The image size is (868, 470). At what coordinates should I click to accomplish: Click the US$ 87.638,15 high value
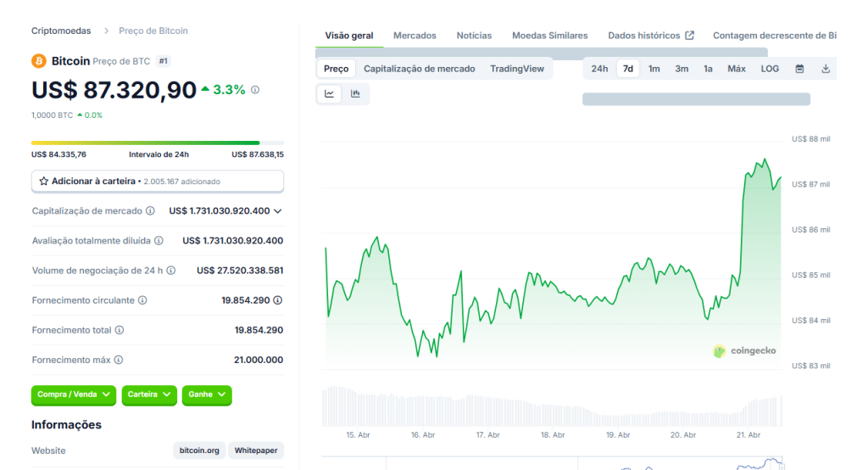(258, 154)
